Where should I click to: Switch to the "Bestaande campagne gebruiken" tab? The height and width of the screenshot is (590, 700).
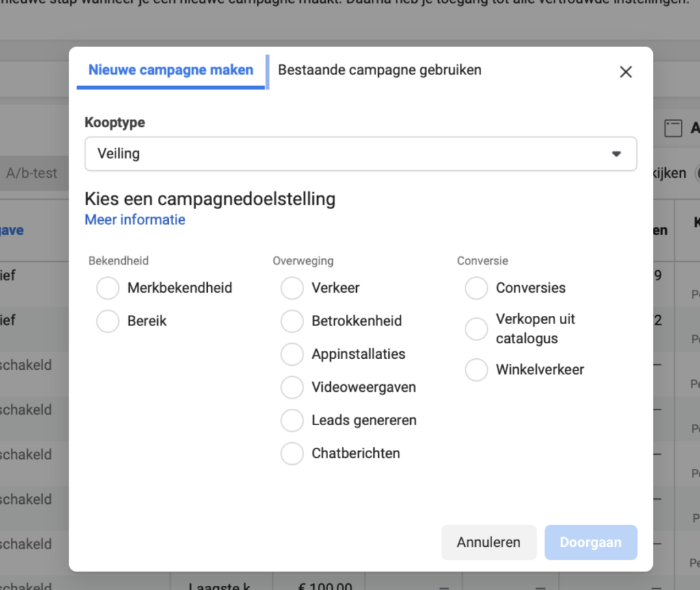coord(379,70)
